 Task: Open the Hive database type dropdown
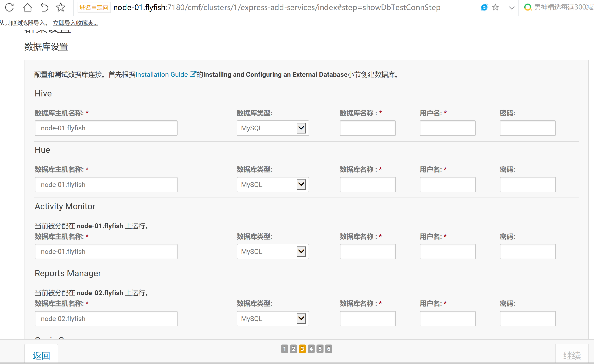click(x=301, y=128)
